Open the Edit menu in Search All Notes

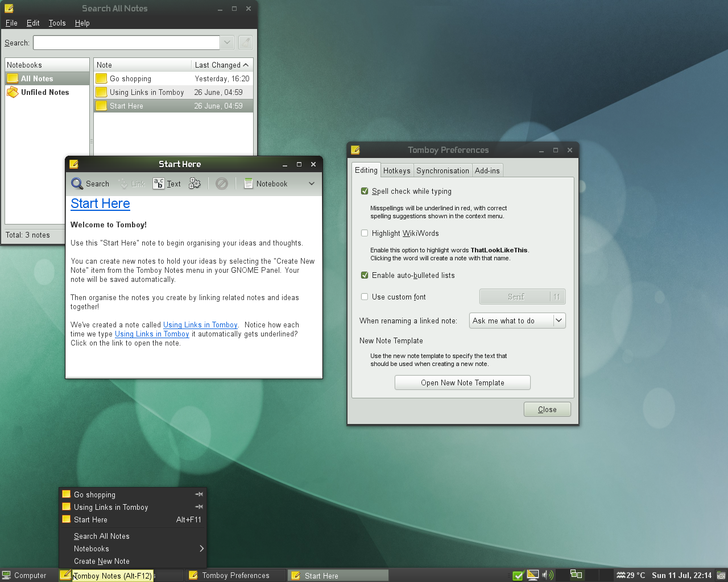pos(33,23)
